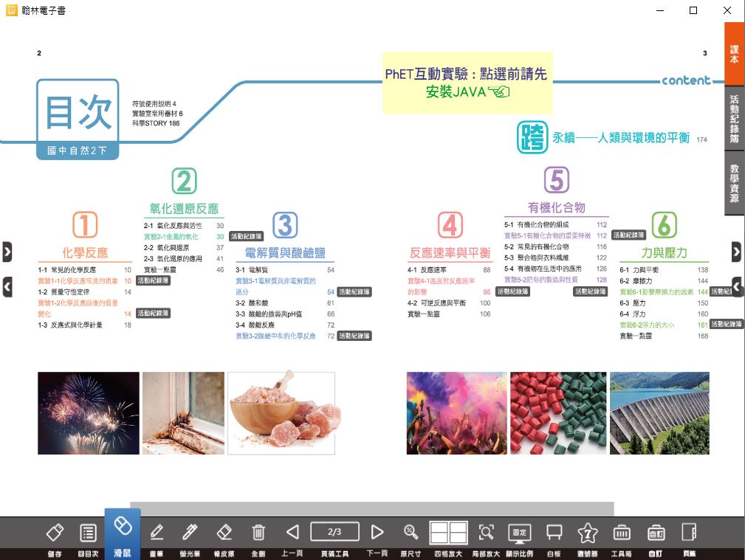The width and height of the screenshot is (745, 560).
Task: Click the lower right-edge arrow button
Action: [x=737, y=287]
